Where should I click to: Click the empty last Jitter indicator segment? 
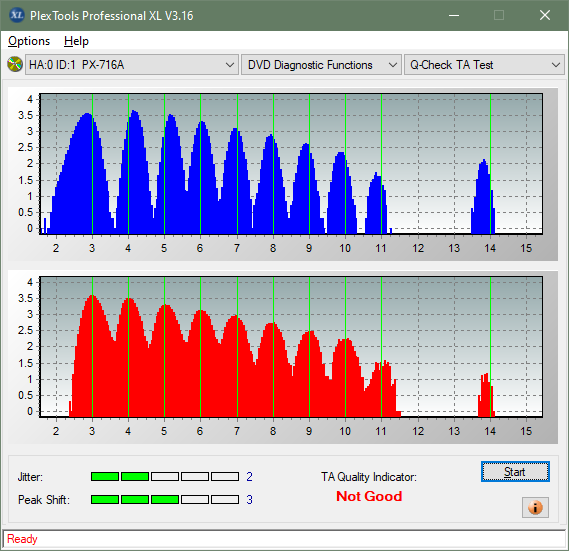225,476
